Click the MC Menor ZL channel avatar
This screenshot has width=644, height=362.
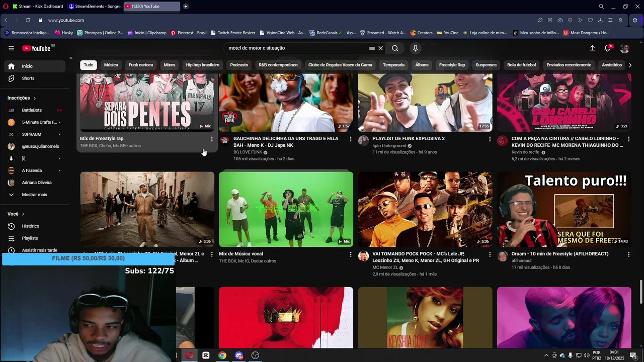(x=363, y=256)
